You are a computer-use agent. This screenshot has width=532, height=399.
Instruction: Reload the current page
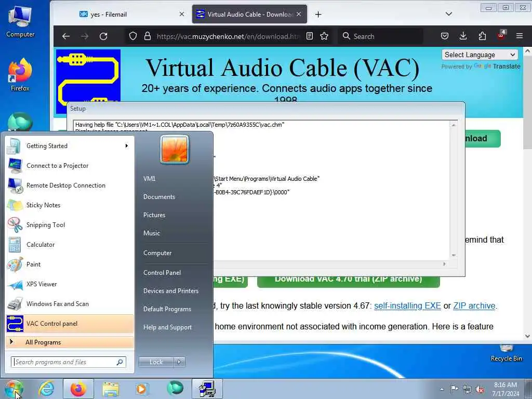pos(103,36)
